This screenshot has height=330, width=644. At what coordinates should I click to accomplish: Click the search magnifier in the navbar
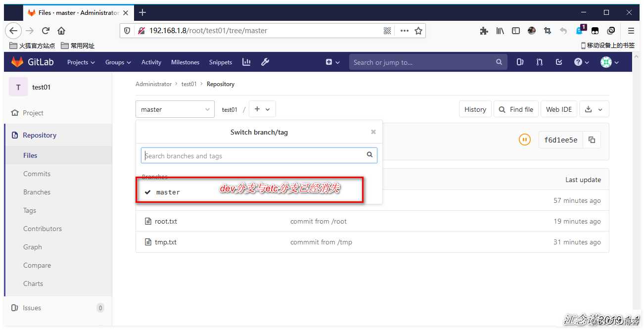click(x=499, y=62)
